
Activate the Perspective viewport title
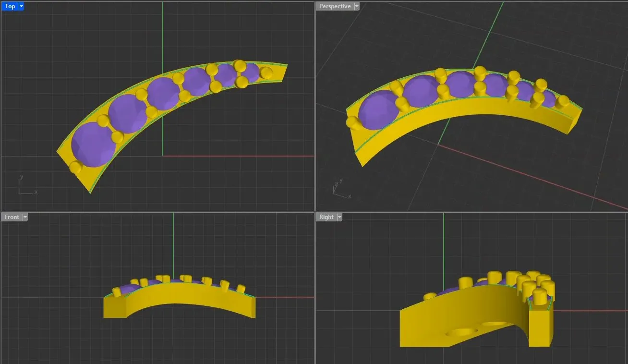point(334,6)
